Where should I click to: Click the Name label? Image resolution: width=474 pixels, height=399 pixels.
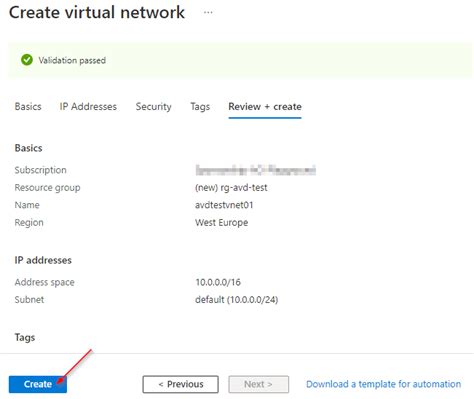[27, 205]
